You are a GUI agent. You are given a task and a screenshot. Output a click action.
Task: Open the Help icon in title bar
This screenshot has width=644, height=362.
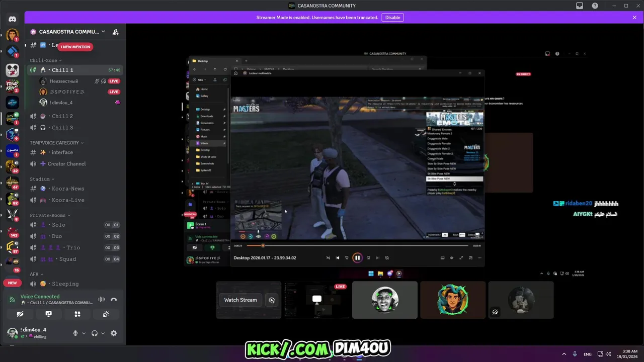[x=595, y=6]
